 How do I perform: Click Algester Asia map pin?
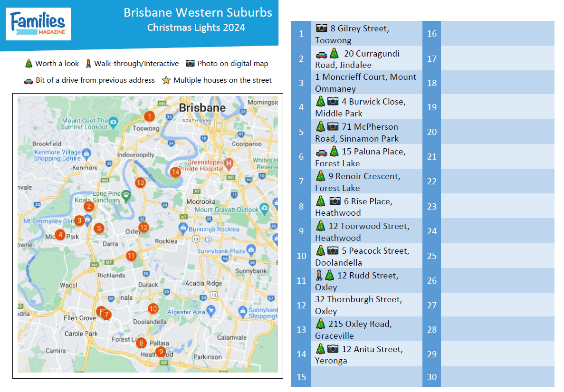coord(211,310)
